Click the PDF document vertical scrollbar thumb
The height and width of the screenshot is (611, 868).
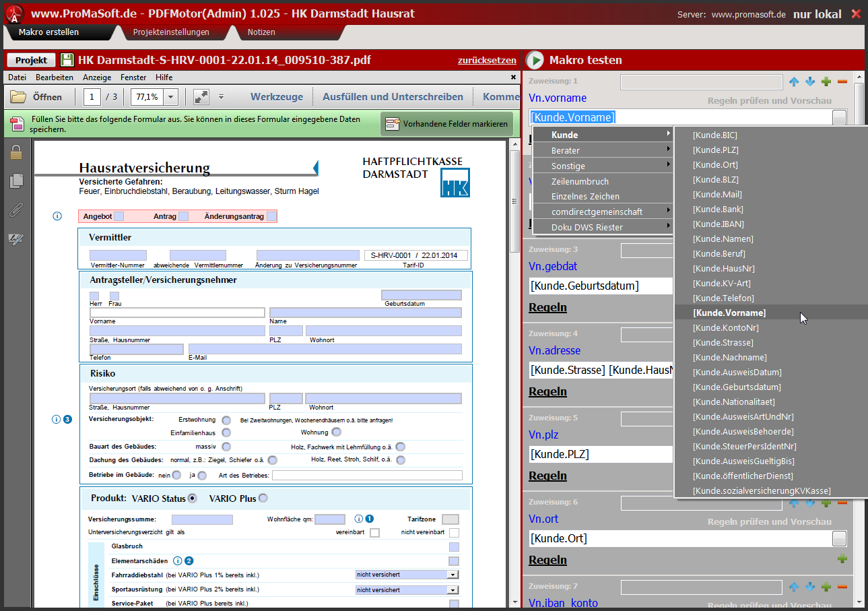coord(515,201)
